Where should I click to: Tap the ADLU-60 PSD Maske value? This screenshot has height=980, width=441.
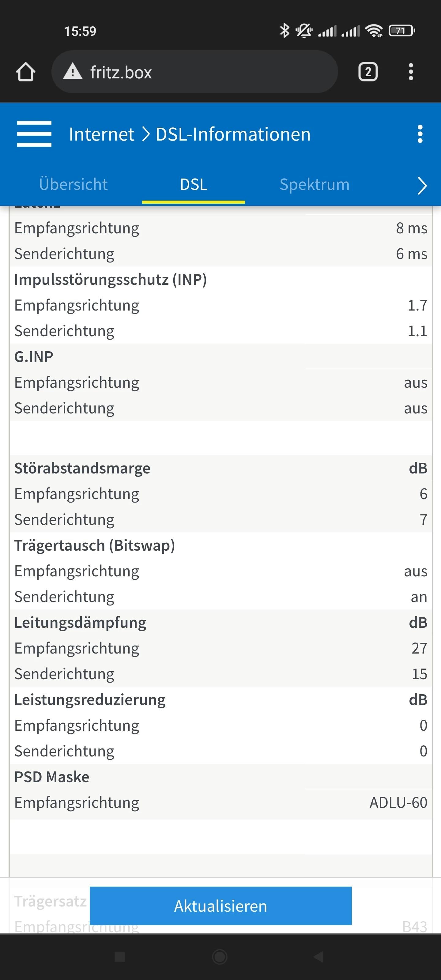[x=398, y=803]
